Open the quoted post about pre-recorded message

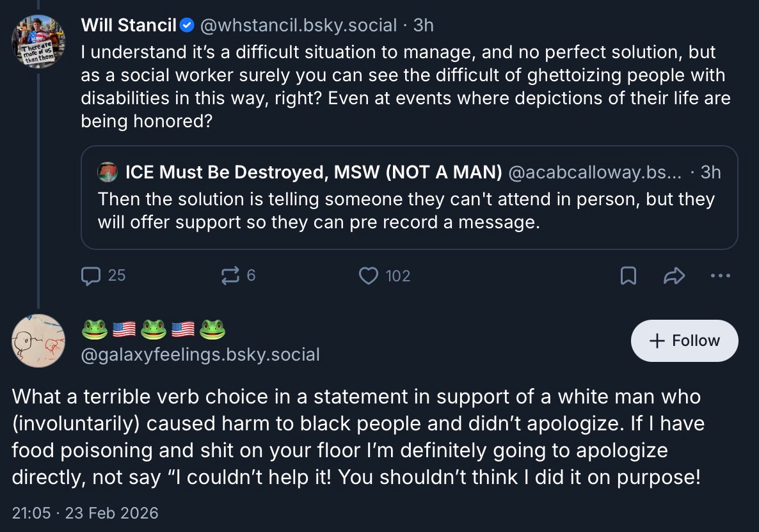click(x=408, y=211)
